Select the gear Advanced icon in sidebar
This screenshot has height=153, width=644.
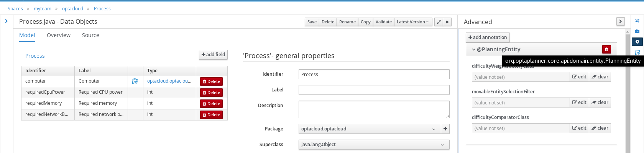pyautogui.click(x=637, y=42)
